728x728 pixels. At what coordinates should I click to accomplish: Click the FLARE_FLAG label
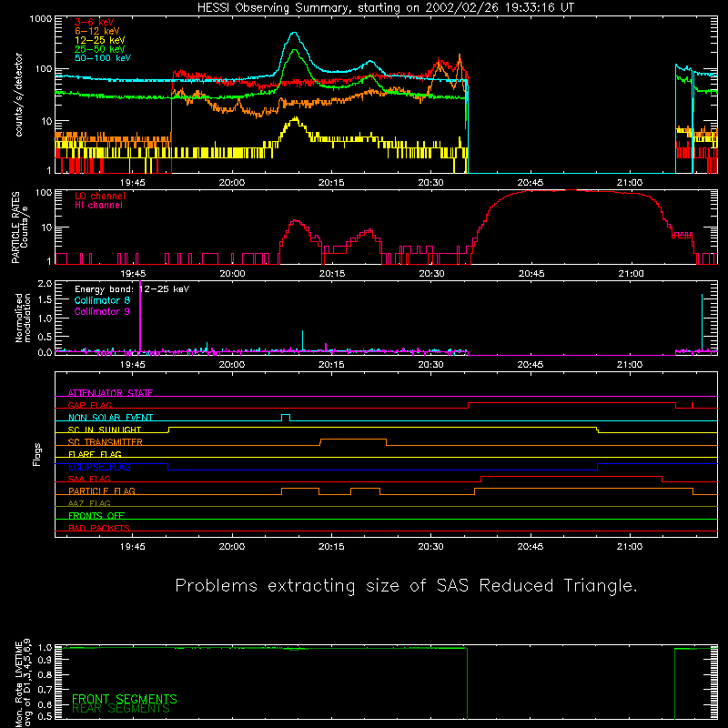[95, 454]
